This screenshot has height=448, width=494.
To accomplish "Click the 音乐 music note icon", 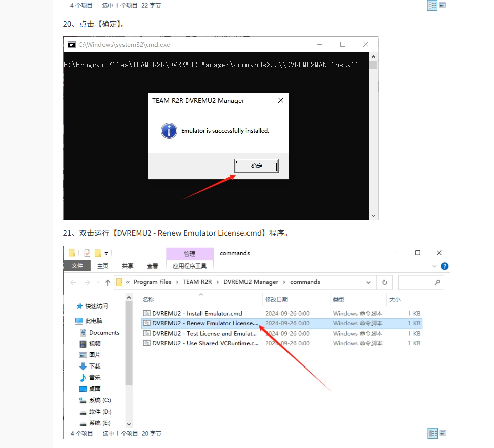I will click(x=83, y=378).
